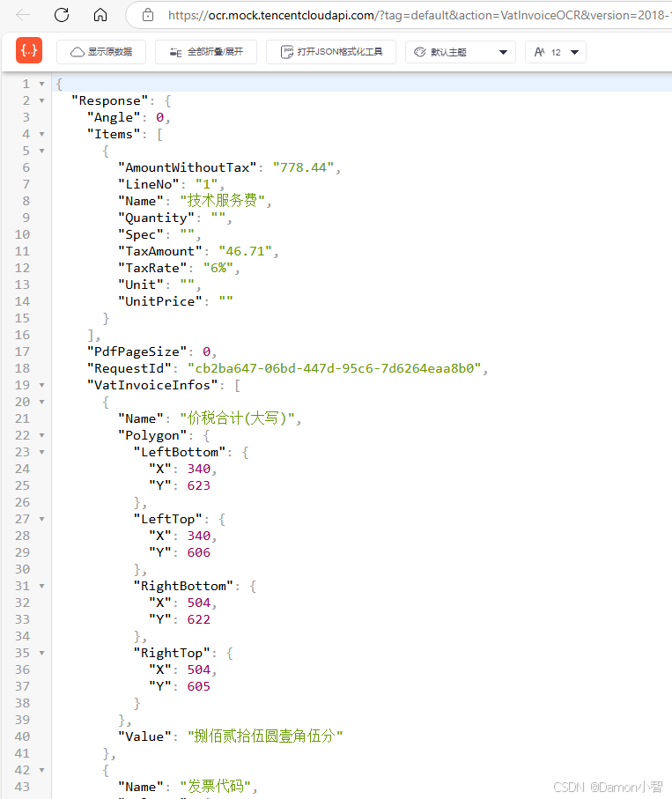
Task: Reload the page with refresh icon
Action: [x=62, y=15]
